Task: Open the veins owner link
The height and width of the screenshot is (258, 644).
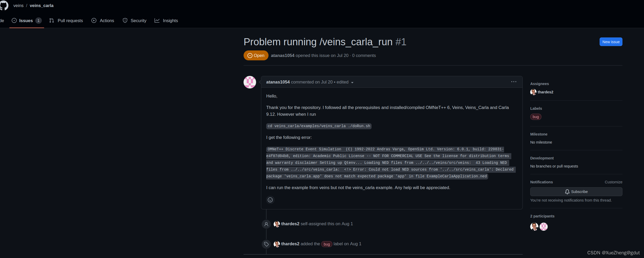Action: 18,5
